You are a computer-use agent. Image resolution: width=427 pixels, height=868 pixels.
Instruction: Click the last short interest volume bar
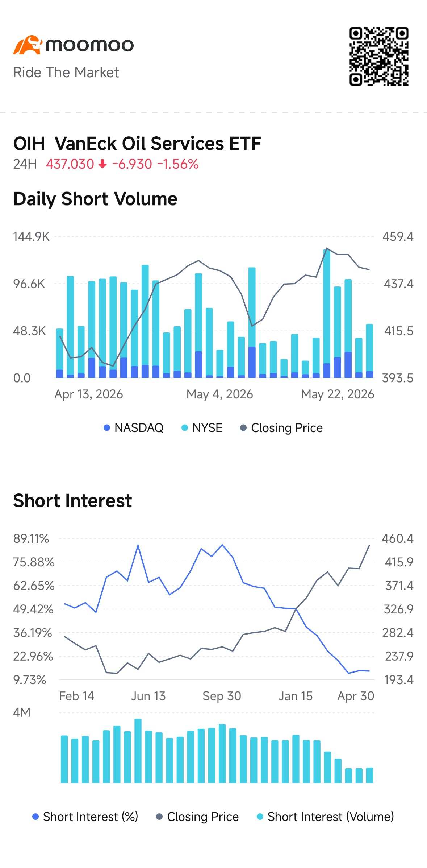(x=369, y=775)
